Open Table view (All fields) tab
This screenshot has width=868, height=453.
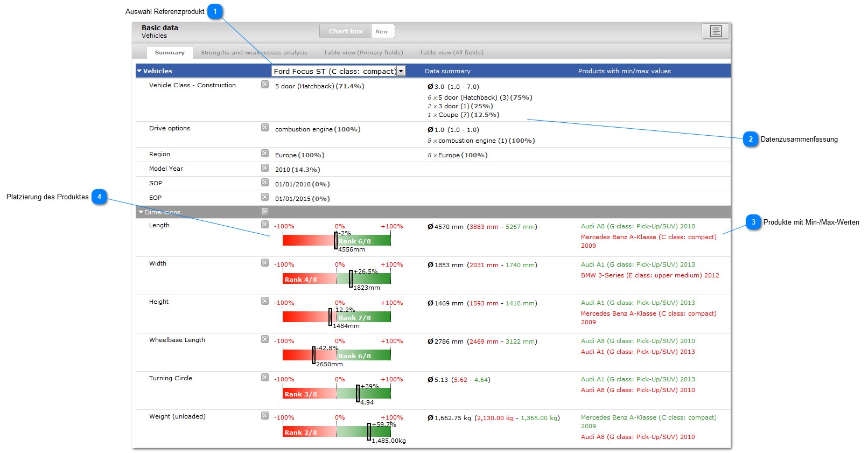(x=451, y=53)
